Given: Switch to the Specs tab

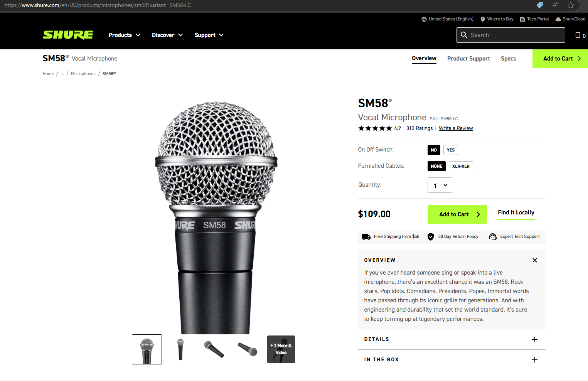Looking at the screenshot, I should pos(508,59).
